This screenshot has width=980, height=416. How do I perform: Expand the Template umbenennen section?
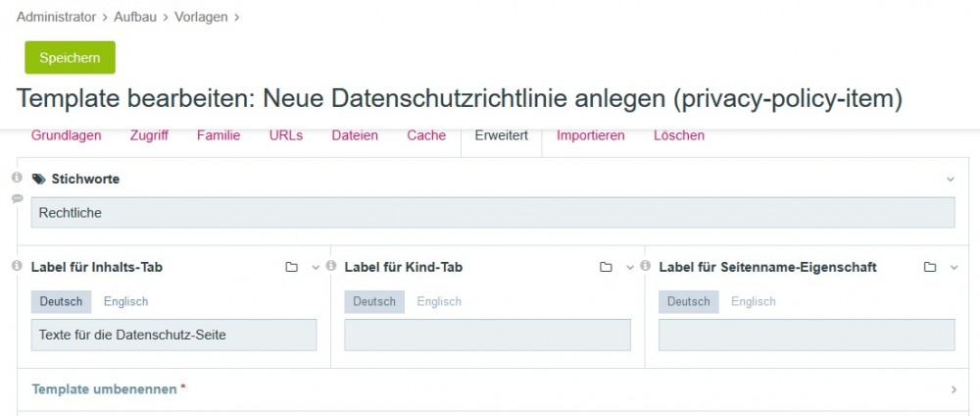[x=954, y=390]
